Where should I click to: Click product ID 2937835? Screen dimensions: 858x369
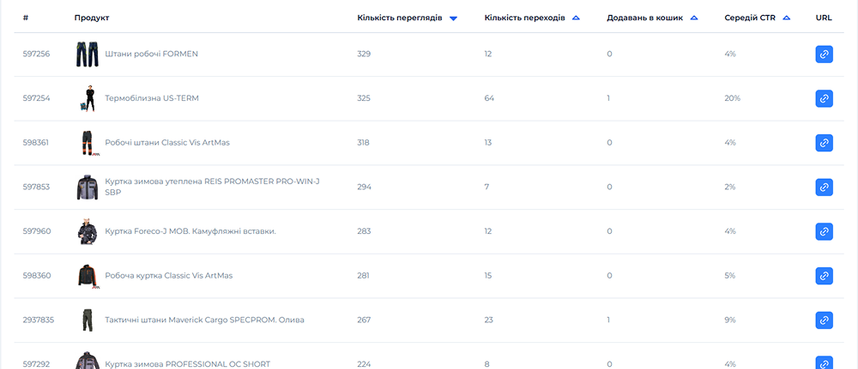coord(38,320)
